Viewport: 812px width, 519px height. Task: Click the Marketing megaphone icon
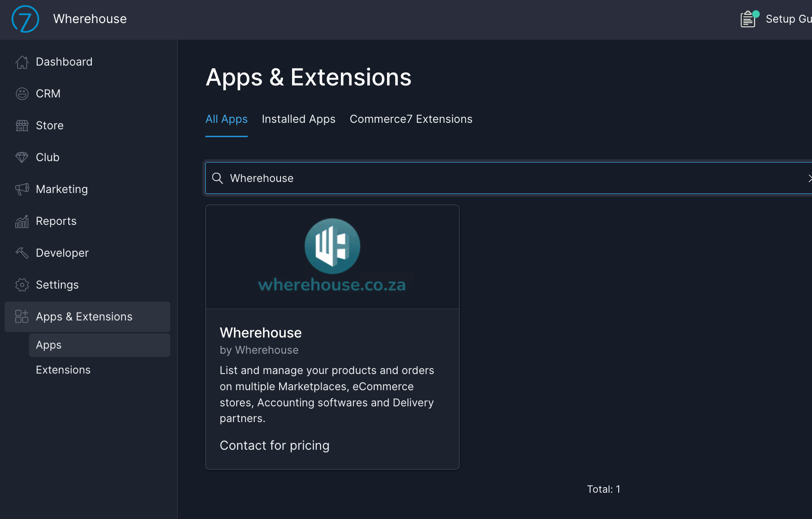coord(22,189)
